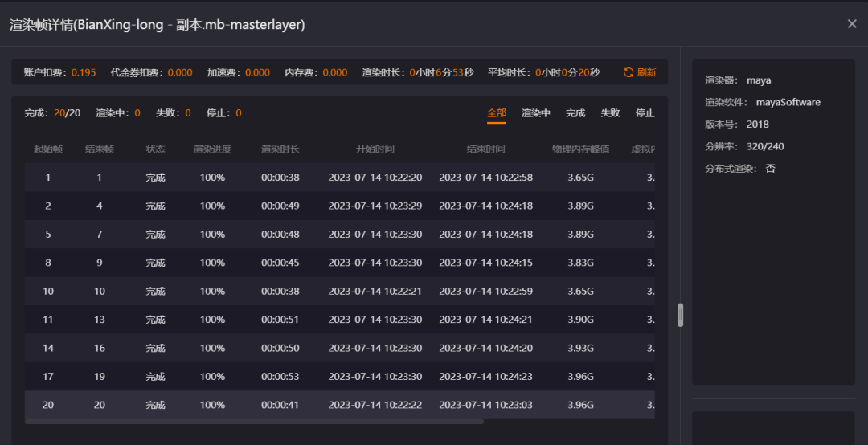Show the 失败 filter tab
This screenshot has height=445, width=868.
(x=610, y=113)
